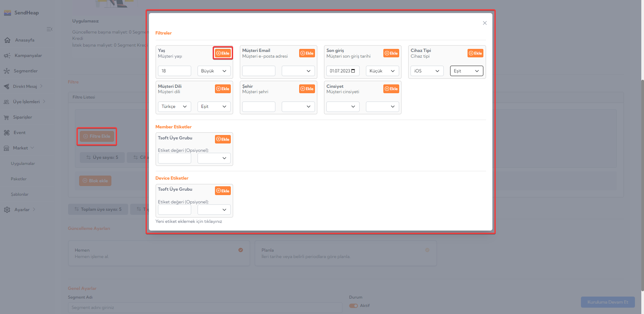Close the filter dialog with the X
Screen dimensions: 644x314
click(x=485, y=23)
